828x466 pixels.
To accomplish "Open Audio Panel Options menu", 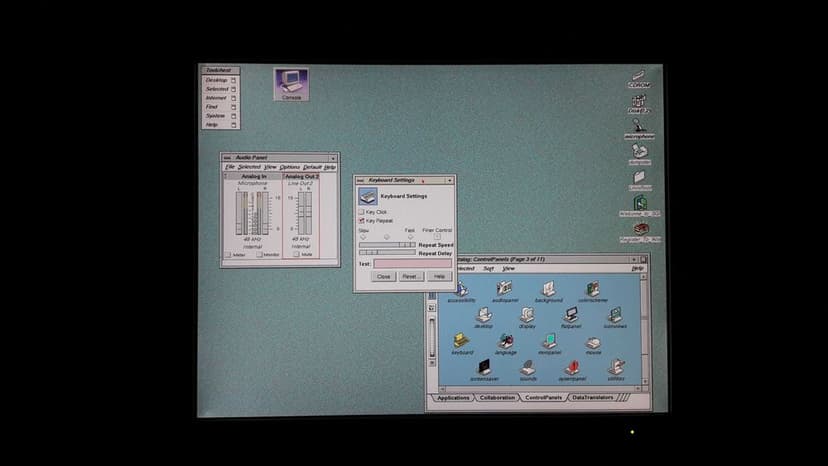I will click(x=289, y=167).
